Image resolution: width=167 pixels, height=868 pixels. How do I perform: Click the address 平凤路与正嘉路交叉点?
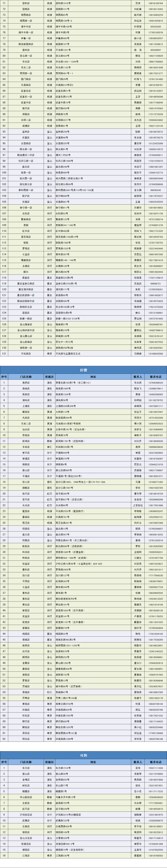[68, 354]
